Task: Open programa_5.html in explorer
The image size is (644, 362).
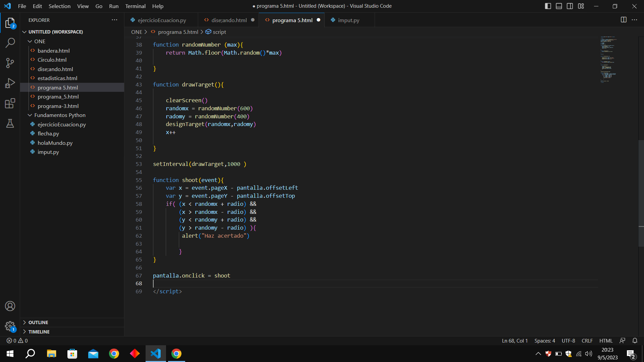Action: [x=72, y=97]
